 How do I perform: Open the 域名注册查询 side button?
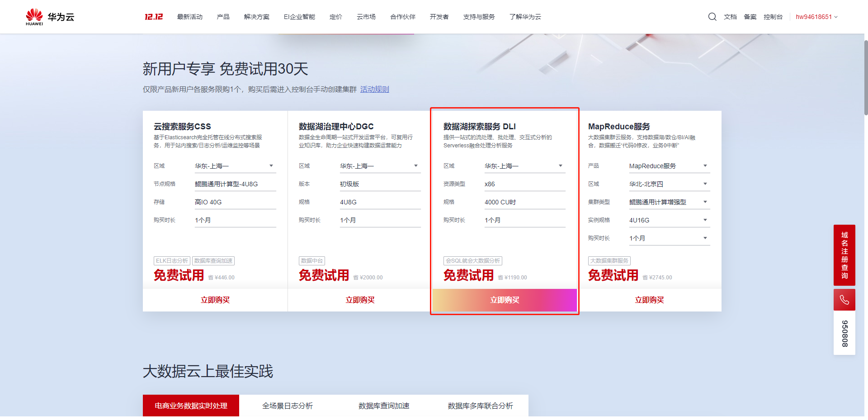[844, 255]
